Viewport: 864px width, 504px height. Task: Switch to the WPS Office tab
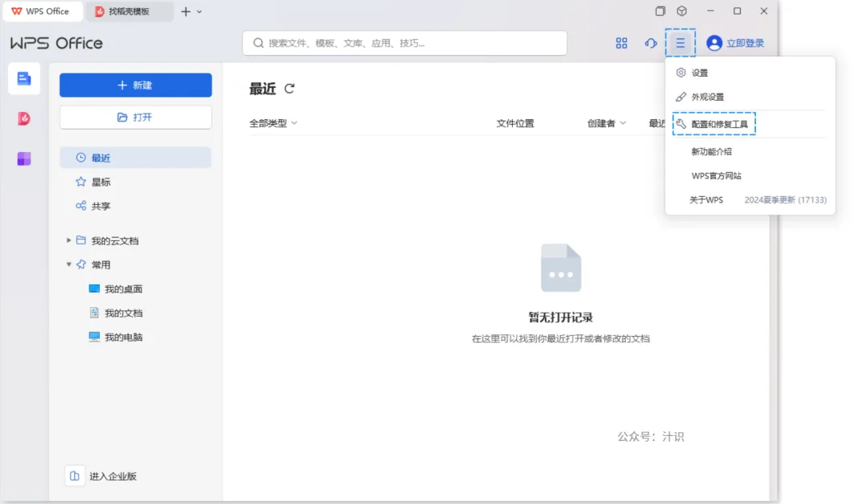[x=42, y=11]
